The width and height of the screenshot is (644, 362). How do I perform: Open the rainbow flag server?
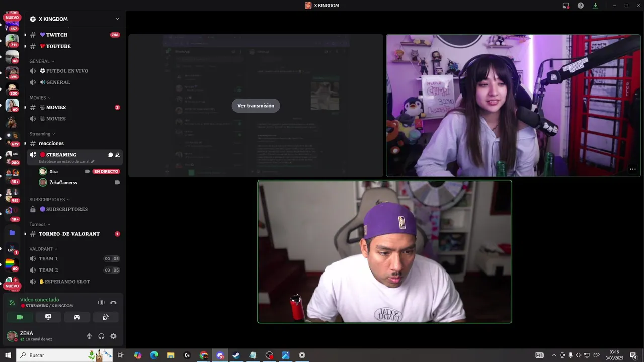pyautogui.click(x=11, y=263)
